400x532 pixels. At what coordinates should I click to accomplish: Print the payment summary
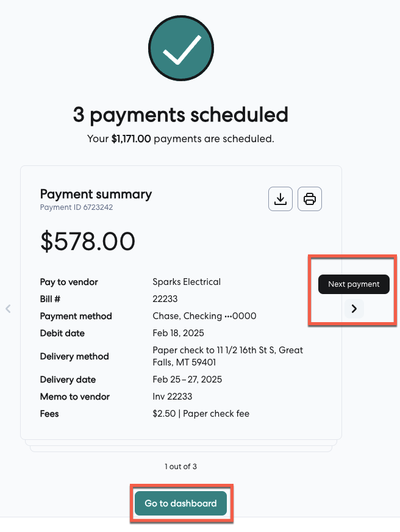tap(310, 199)
